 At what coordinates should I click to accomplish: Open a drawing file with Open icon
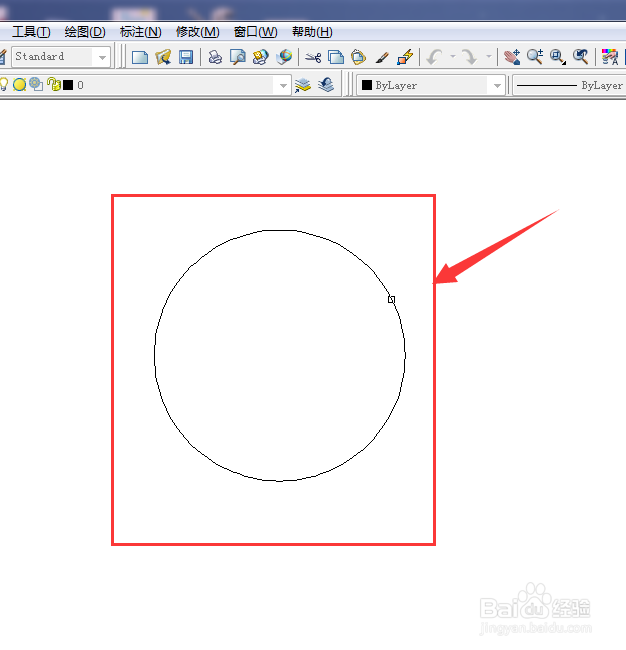tap(163, 57)
